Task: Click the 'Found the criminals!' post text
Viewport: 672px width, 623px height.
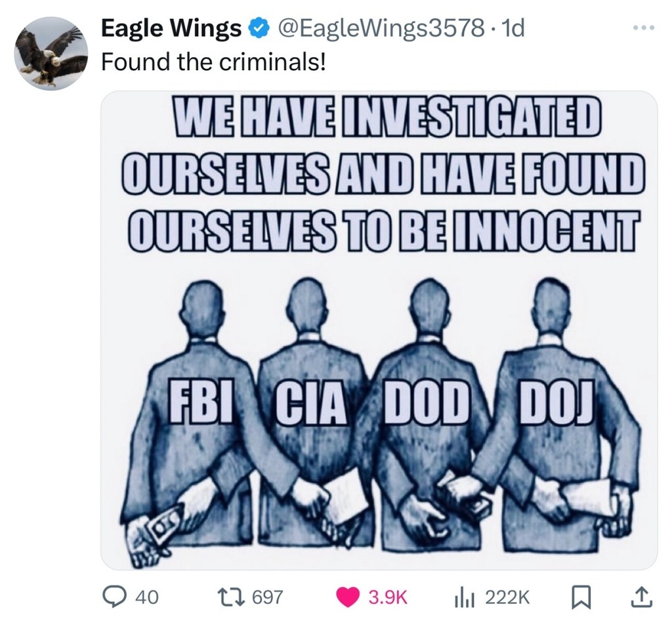Action: [213, 62]
